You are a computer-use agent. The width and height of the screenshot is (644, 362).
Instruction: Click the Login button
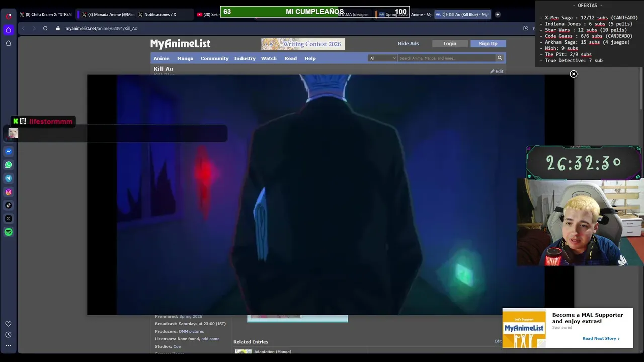[450, 44]
